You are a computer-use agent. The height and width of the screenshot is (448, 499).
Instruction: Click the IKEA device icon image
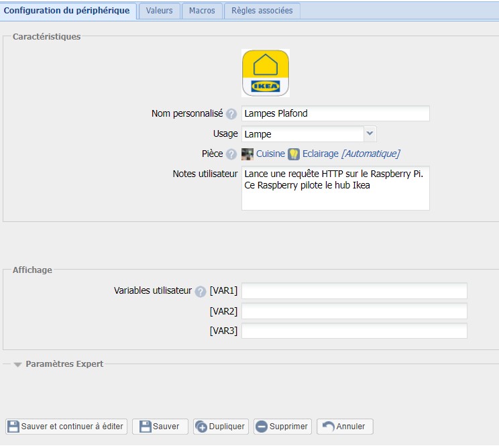point(265,73)
